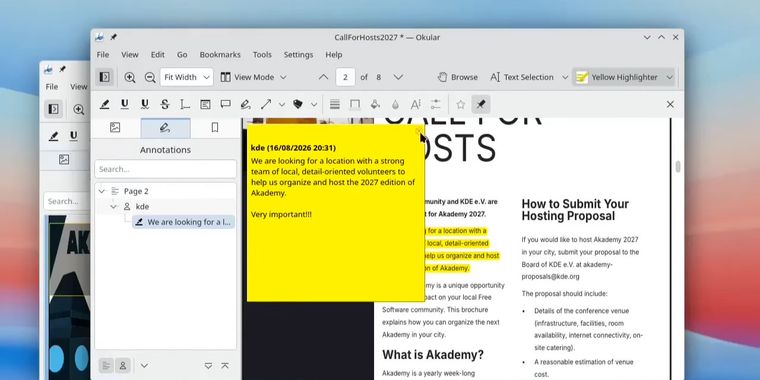The image size is (760, 380).
Task: Click the pin keep-above icon in title bar
Action: (113, 37)
